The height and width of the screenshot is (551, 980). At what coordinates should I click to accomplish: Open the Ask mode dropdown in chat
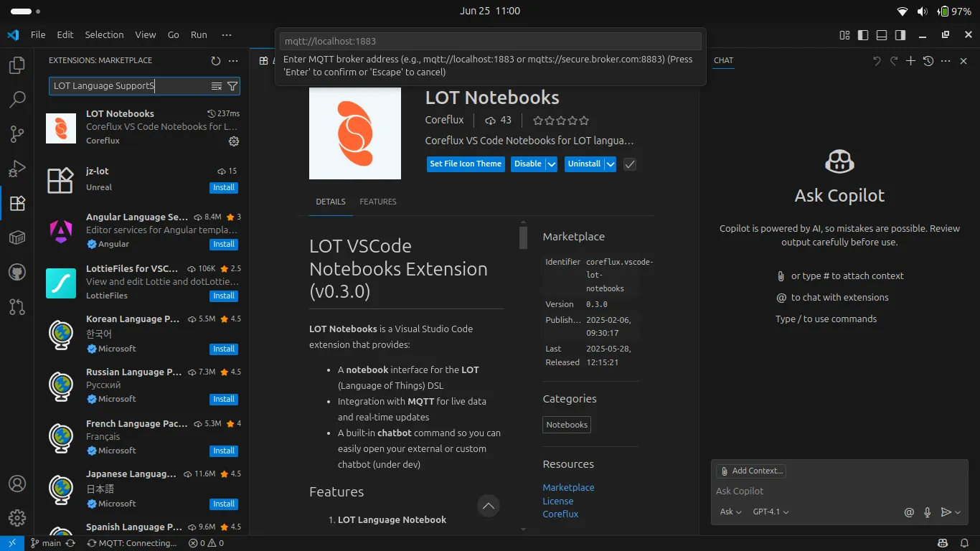point(730,512)
